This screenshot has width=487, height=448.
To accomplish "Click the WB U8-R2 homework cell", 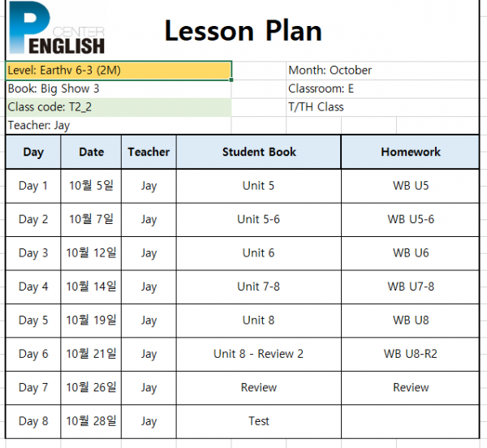I will tap(410, 354).
